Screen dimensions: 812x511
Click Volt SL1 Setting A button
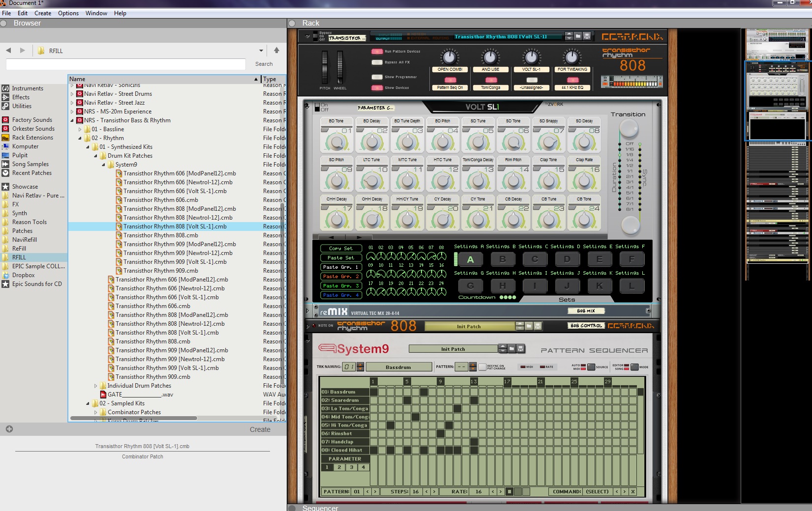coord(470,259)
